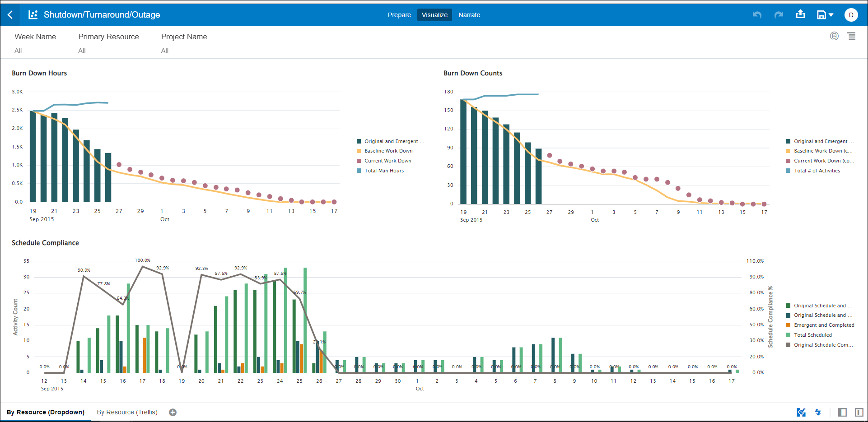Click the Burn Down Counts chart title
Image resolution: width=868 pixels, height=422 pixels.
point(473,73)
